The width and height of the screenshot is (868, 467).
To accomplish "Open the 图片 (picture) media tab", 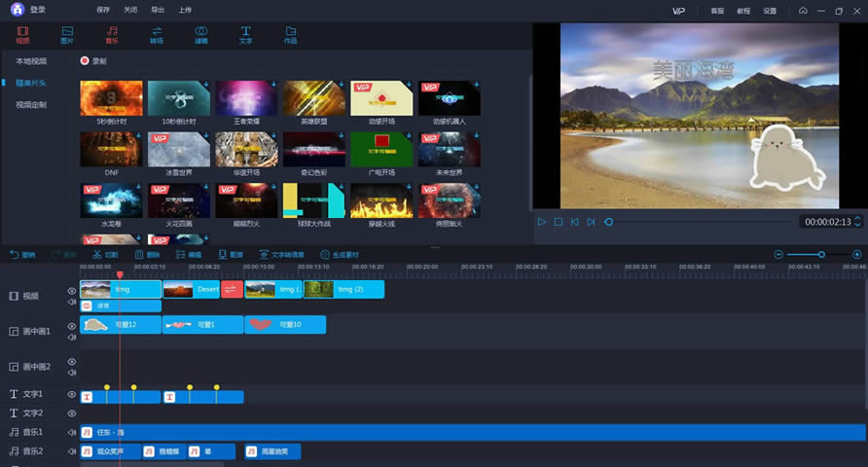I will (x=67, y=35).
